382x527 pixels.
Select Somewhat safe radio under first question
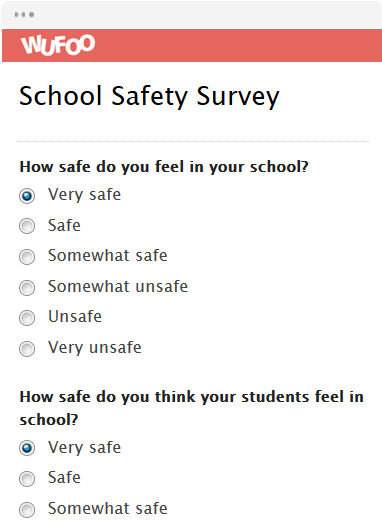[x=27, y=257]
